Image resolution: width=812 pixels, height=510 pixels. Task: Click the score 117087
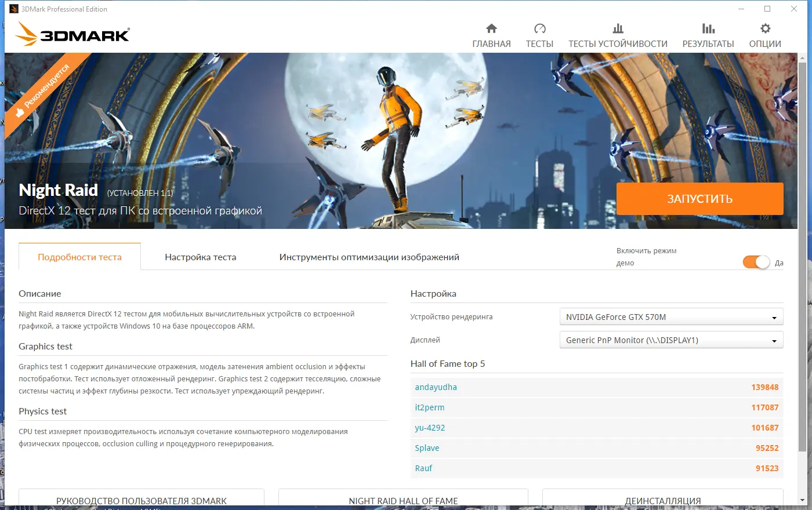pos(765,407)
